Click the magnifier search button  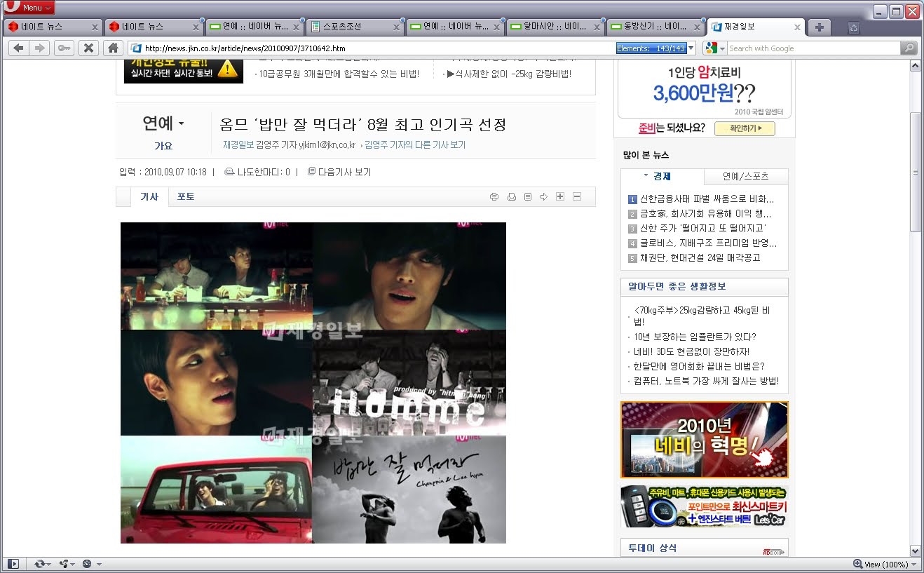(x=909, y=48)
